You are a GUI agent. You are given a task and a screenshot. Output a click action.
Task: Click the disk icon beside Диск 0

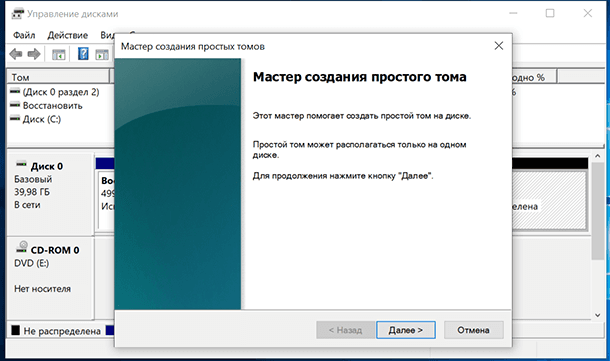[x=21, y=165]
